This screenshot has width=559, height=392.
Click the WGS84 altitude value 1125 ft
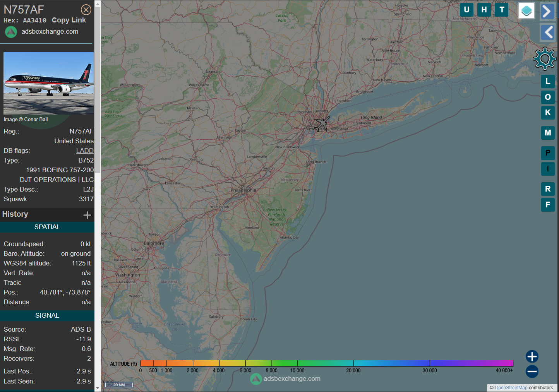tap(81, 263)
